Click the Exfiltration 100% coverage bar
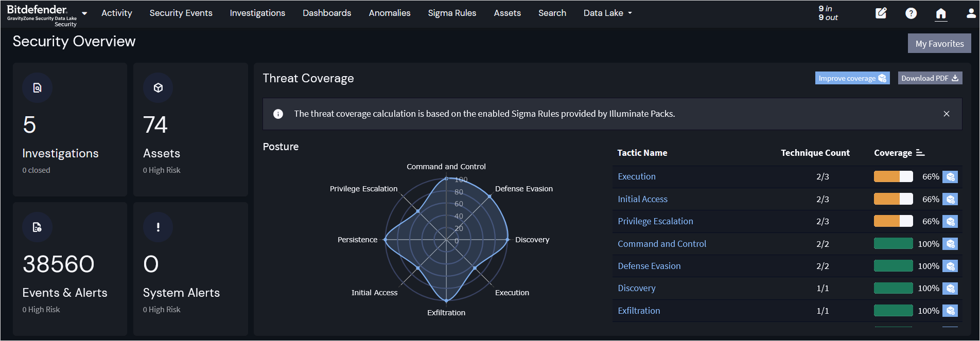 click(894, 311)
